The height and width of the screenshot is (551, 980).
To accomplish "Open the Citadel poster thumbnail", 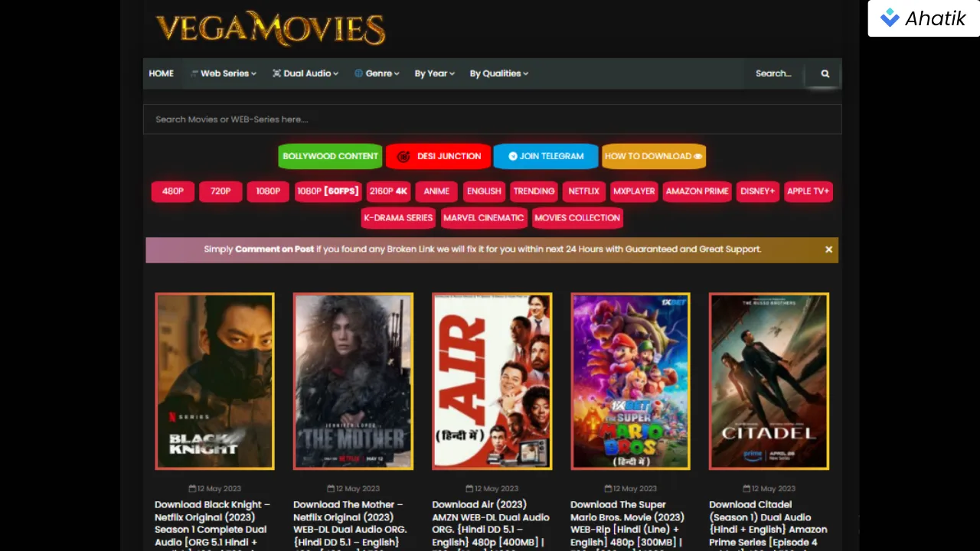I will click(x=769, y=381).
